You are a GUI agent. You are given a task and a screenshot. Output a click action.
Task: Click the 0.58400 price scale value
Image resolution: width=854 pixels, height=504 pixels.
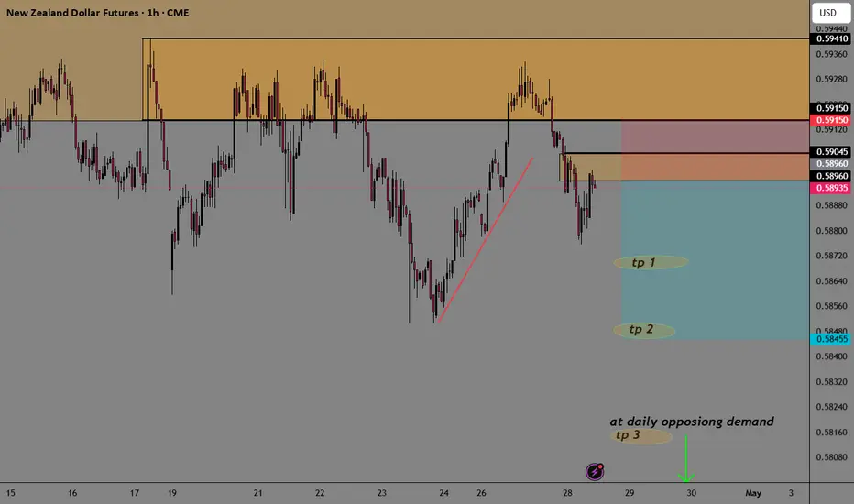(832, 356)
